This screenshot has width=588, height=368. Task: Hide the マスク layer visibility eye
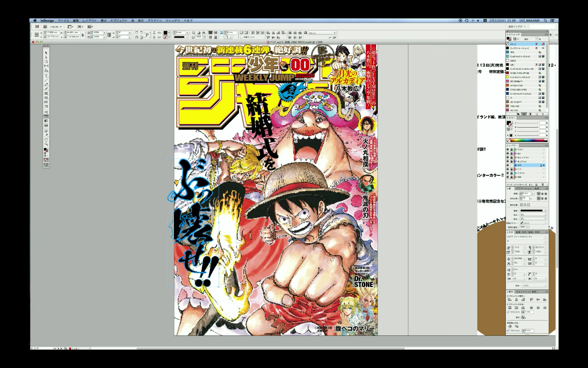pyautogui.click(x=507, y=149)
